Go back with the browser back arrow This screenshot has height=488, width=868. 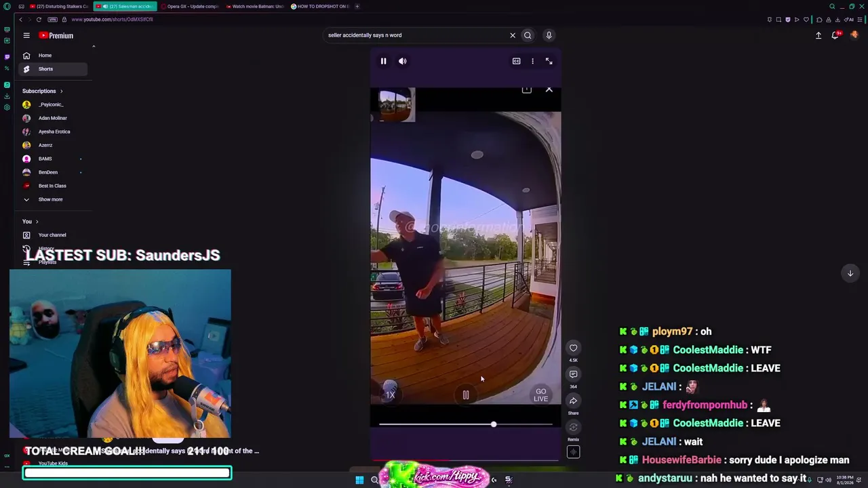click(20, 20)
